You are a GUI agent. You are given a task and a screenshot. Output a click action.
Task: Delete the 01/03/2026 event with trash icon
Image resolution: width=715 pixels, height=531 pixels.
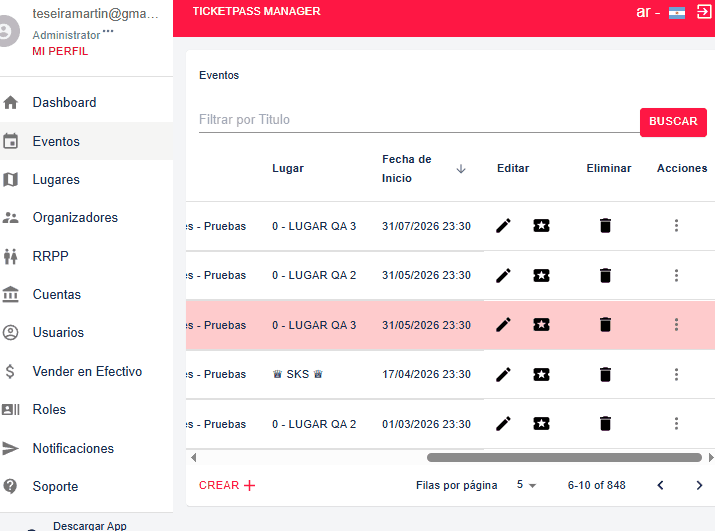605,423
